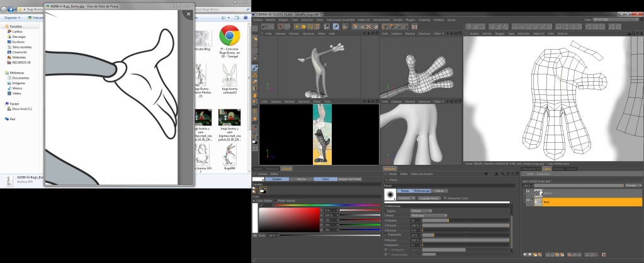644x263 pixels.
Task: Toggle the Espaciado checkbox
Action: pyautogui.click(x=386, y=235)
